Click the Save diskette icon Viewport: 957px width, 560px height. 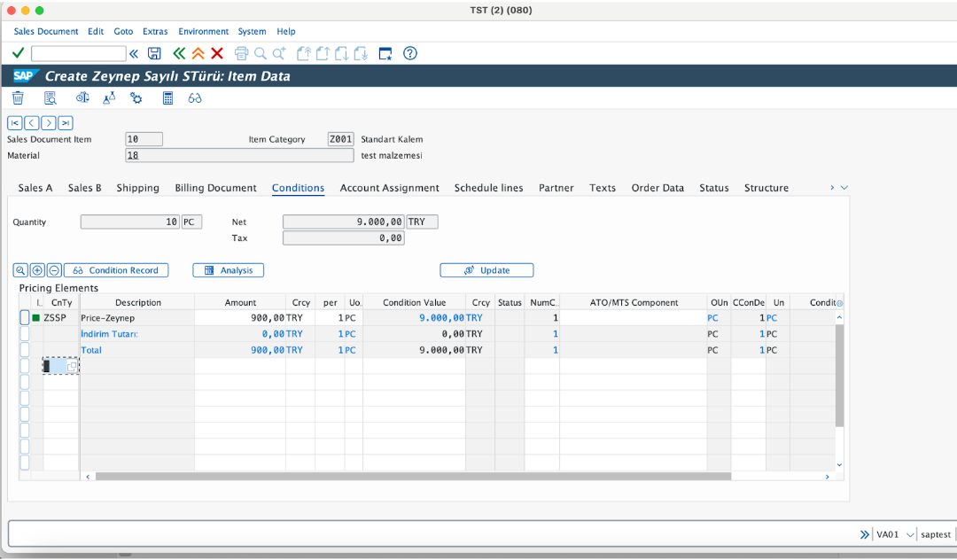click(x=154, y=54)
